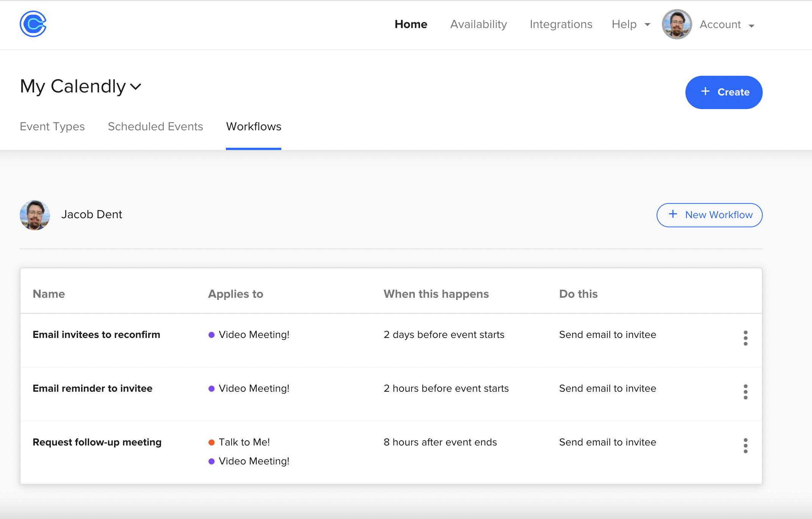Click 8 hours after event ends
812x519 pixels.
pyautogui.click(x=440, y=442)
